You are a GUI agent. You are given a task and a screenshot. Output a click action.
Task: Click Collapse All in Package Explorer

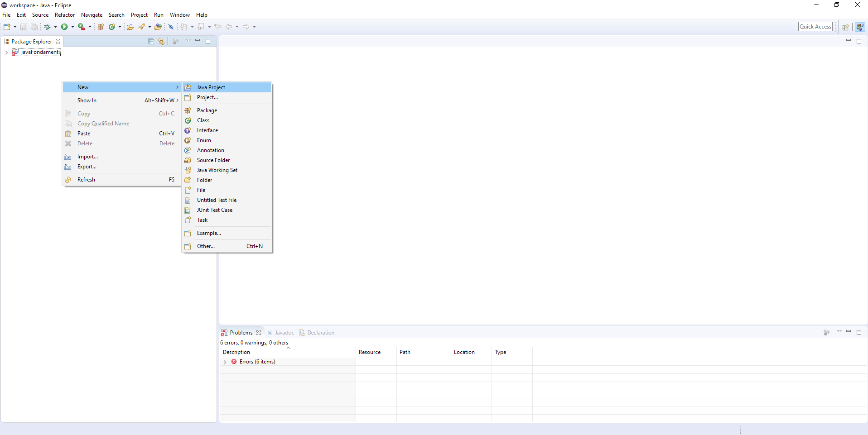pyautogui.click(x=151, y=41)
